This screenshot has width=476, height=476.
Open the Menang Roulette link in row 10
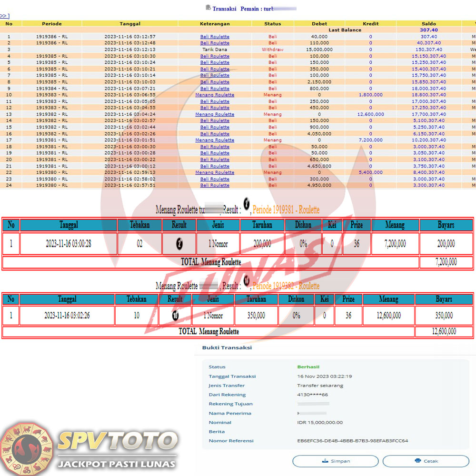point(215,95)
